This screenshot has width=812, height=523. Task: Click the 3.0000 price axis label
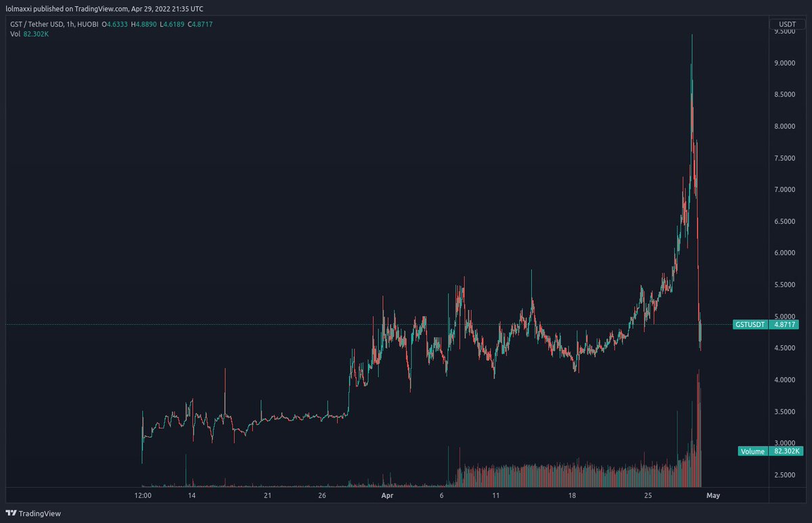[x=784, y=443]
